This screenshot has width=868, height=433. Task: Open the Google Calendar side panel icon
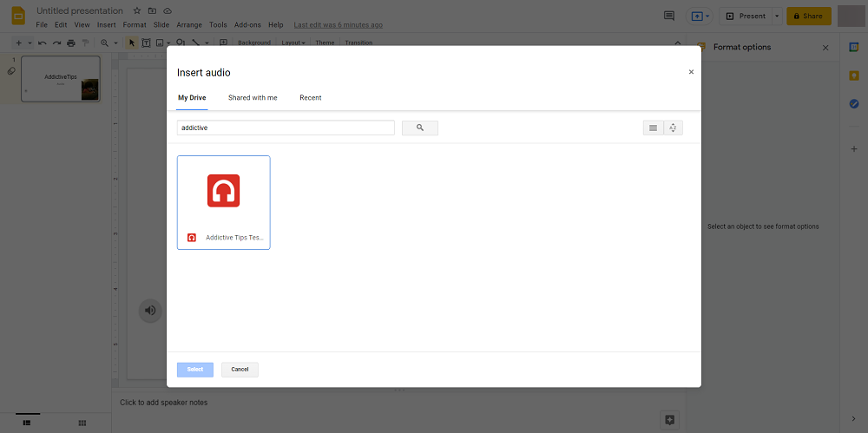pyautogui.click(x=854, y=47)
